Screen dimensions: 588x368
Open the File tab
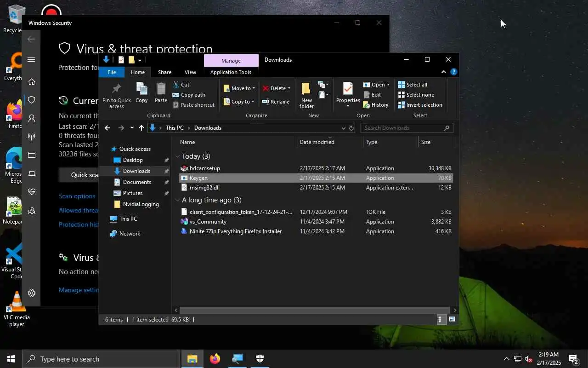pyautogui.click(x=112, y=72)
